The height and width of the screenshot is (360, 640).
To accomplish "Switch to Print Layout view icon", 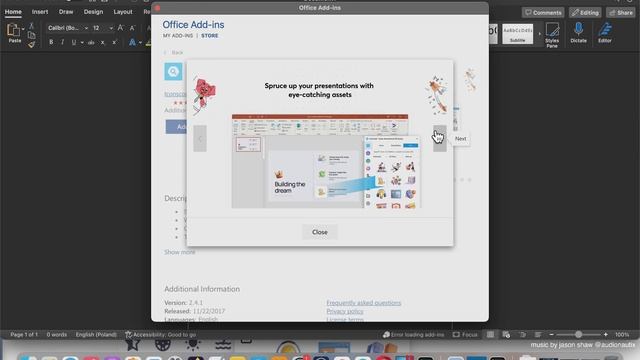I will (x=490, y=335).
